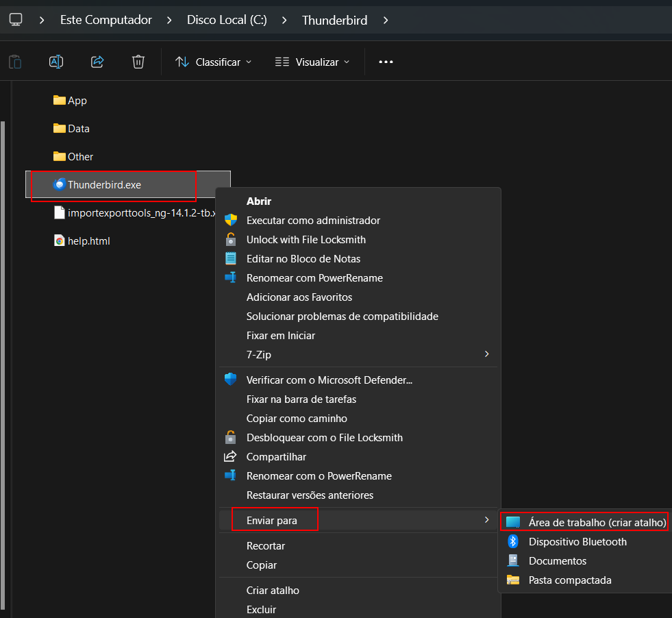672x618 pixels.
Task: Navigate to Disco Local (C:) breadcrumb
Action: click(x=227, y=20)
